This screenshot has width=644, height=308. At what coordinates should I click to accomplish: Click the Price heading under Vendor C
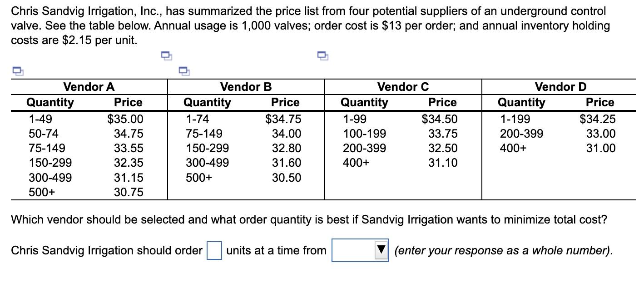[442, 102]
